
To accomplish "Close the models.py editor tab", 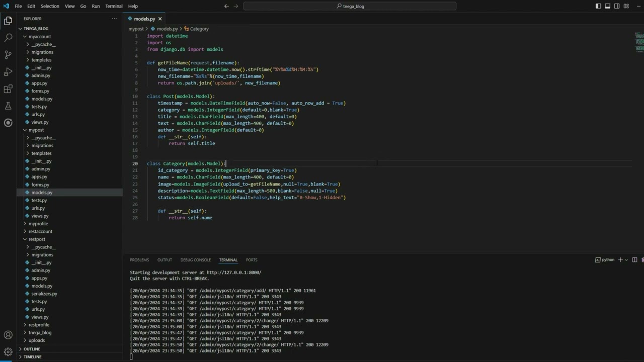I will pos(160,19).
